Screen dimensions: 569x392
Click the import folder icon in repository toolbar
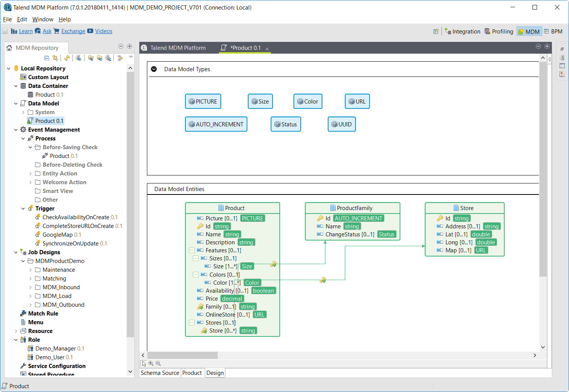tap(91, 58)
